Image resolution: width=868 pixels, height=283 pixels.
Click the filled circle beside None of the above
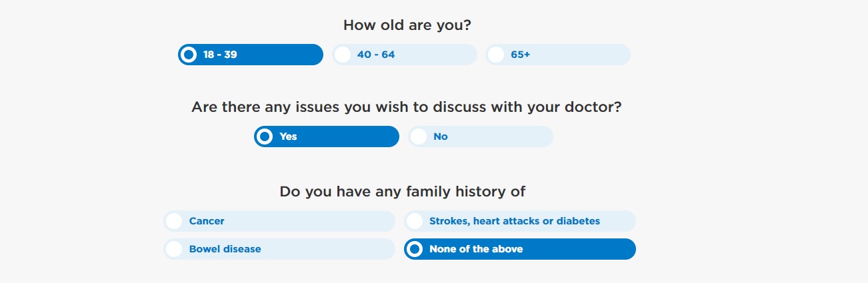(x=415, y=249)
